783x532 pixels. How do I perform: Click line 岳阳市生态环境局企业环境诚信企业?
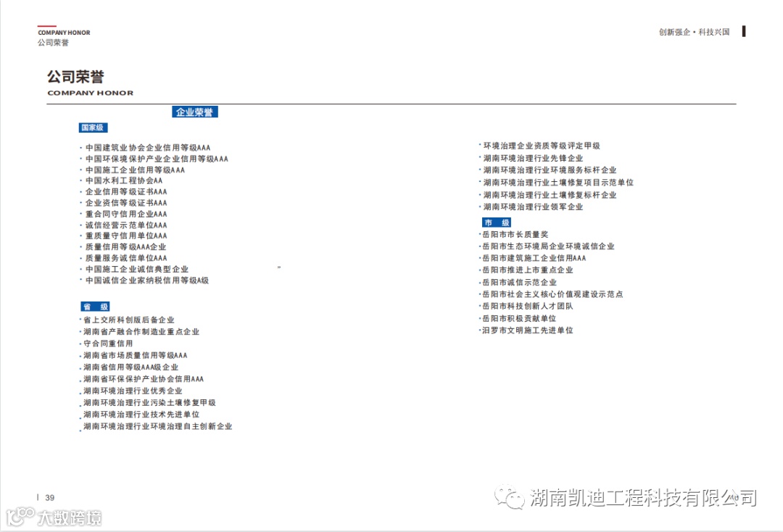(548, 246)
